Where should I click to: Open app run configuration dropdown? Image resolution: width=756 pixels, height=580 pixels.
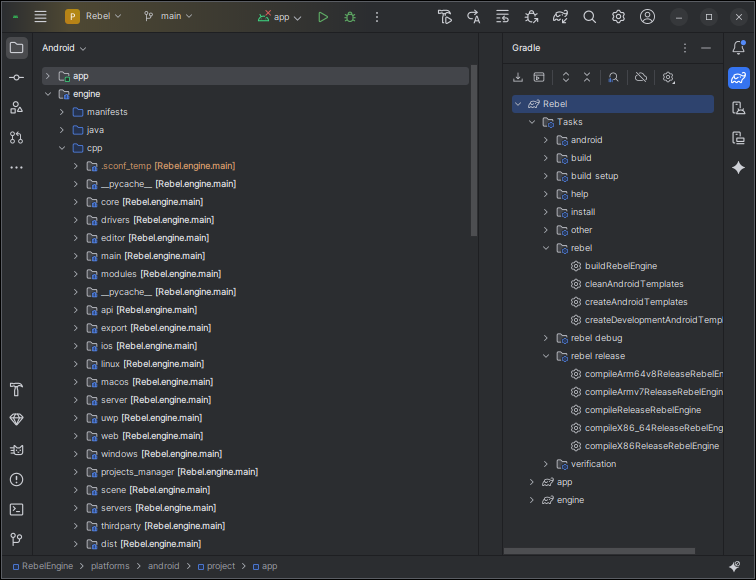click(x=280, y=17)
